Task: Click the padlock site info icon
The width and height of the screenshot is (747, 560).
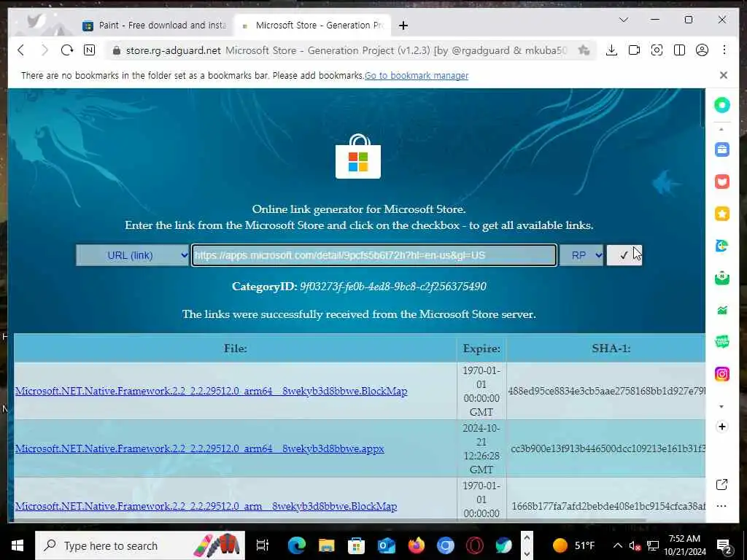Action: 116,50
